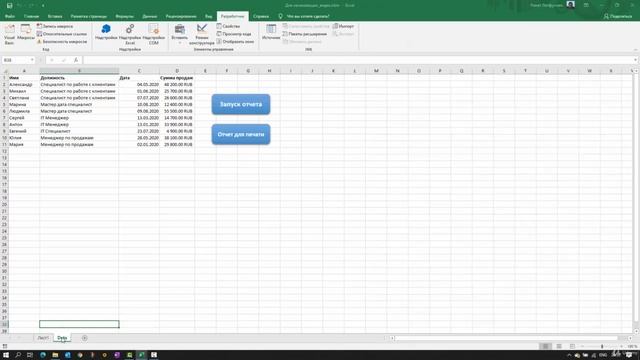
Task: Select the cell with Юлия
Action: tap(24, 138)
